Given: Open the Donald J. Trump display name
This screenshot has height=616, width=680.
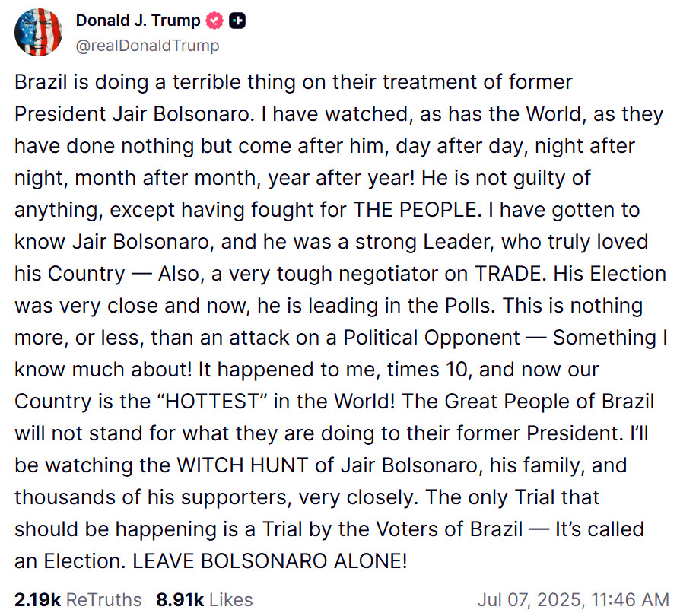Looking at the screenshot, I should [x=138, y=21].
